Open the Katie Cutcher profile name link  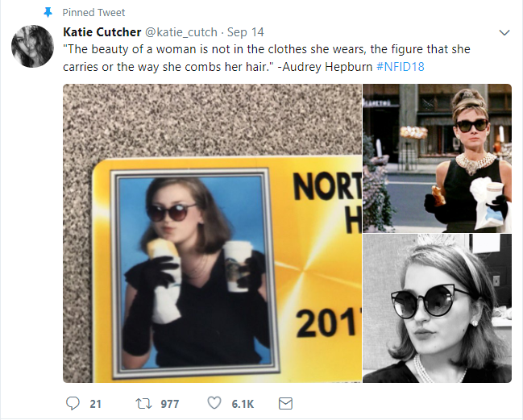(x=101, y=32)
